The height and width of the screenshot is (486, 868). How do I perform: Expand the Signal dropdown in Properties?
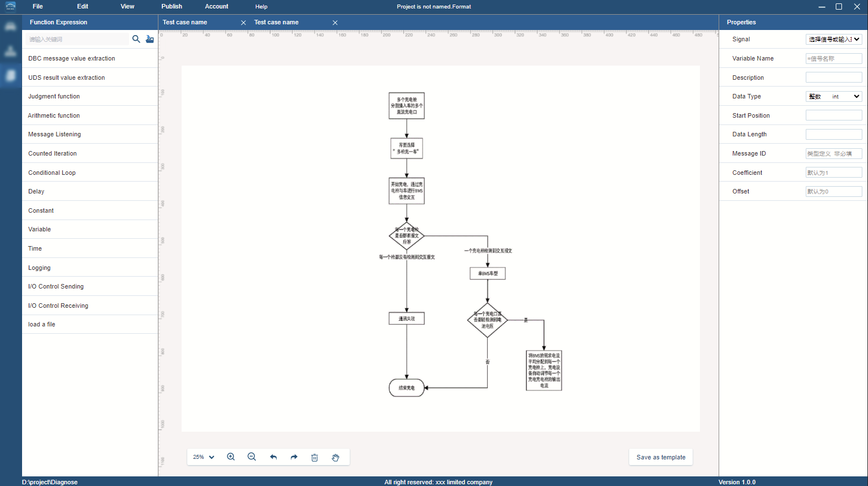[x=833, y=39]
